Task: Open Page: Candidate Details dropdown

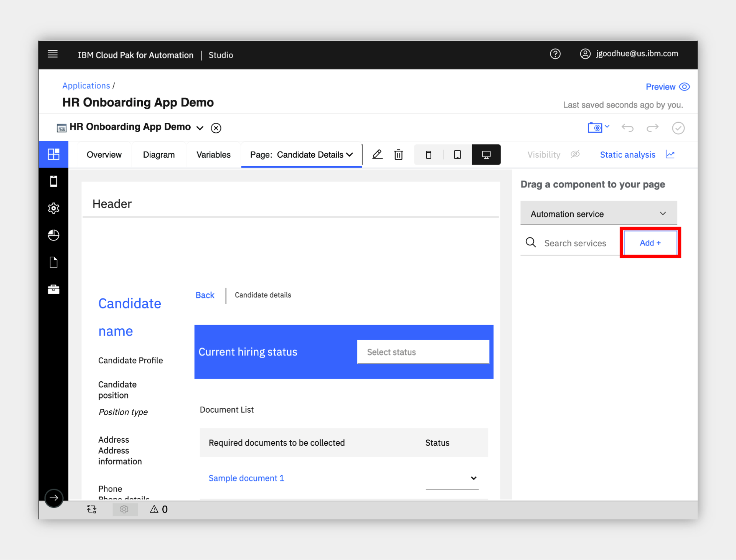Action: coord(302,155)
